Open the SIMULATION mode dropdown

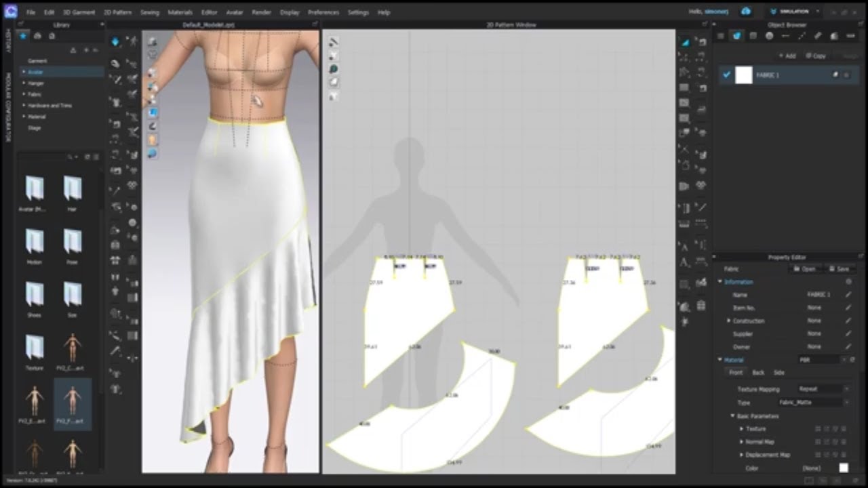click(x=796, y=12)
